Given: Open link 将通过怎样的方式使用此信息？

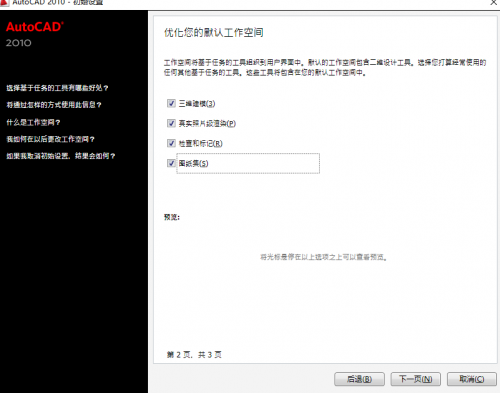Looking at the screenshot, I should [x=54, y=105].
